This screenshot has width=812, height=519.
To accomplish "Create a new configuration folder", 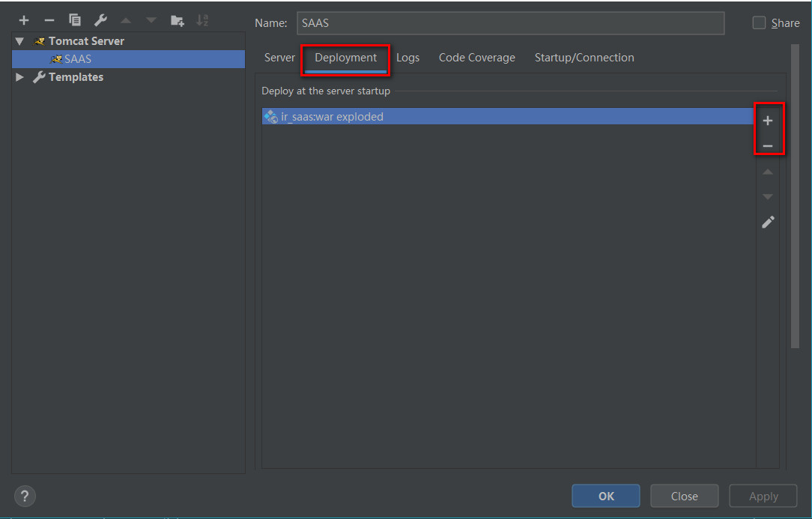I will point(178,20).
